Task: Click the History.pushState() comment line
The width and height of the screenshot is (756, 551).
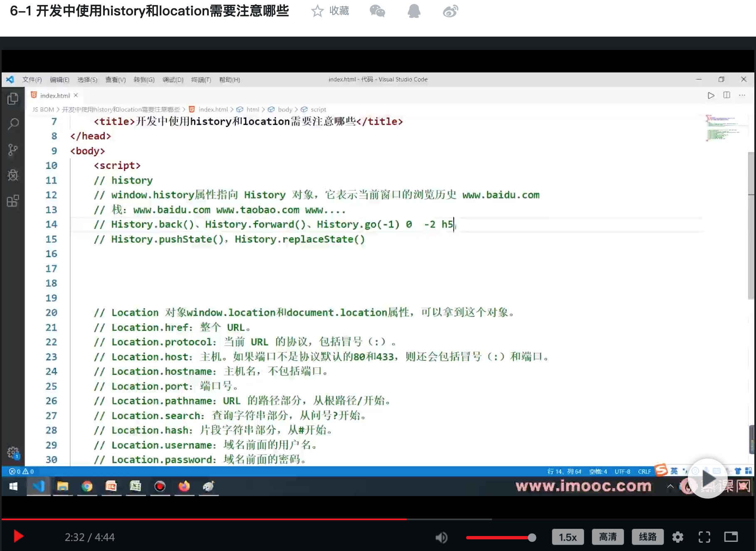Action: [x=229, y=239]
